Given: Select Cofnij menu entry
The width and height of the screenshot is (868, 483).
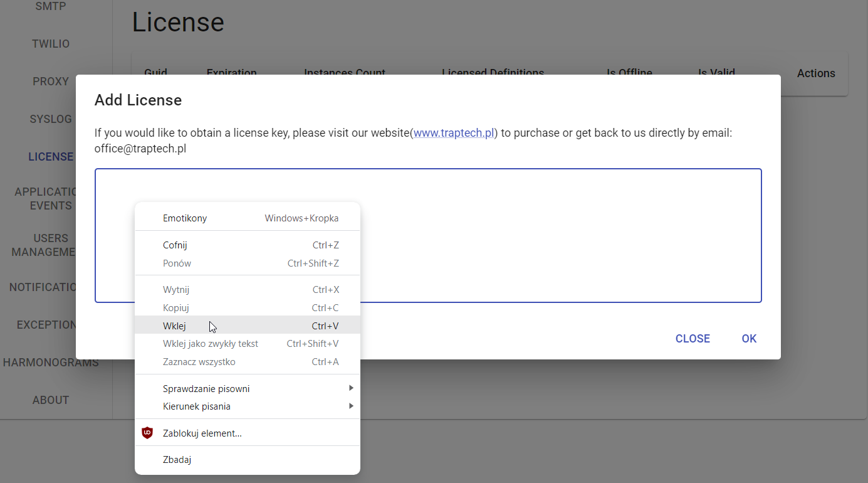Looking at the screenshot, I should click(x=248, y=245).
